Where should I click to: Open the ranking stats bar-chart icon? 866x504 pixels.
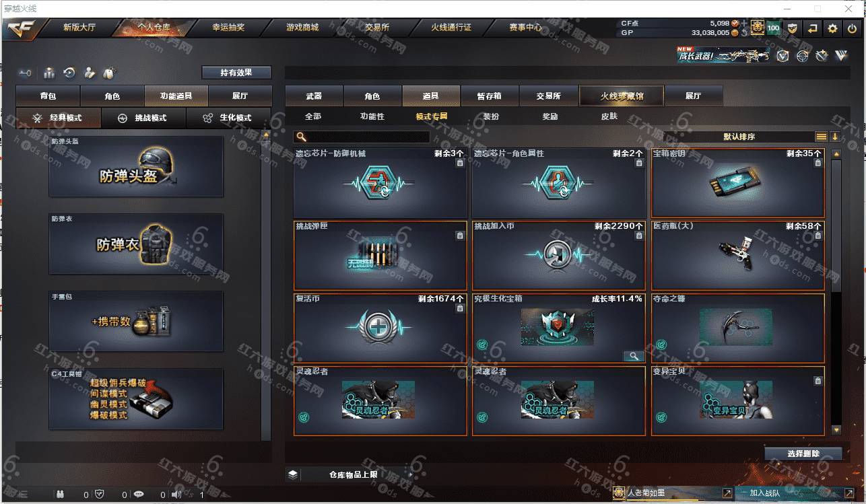pyautogui.click(x=49, y=73)
